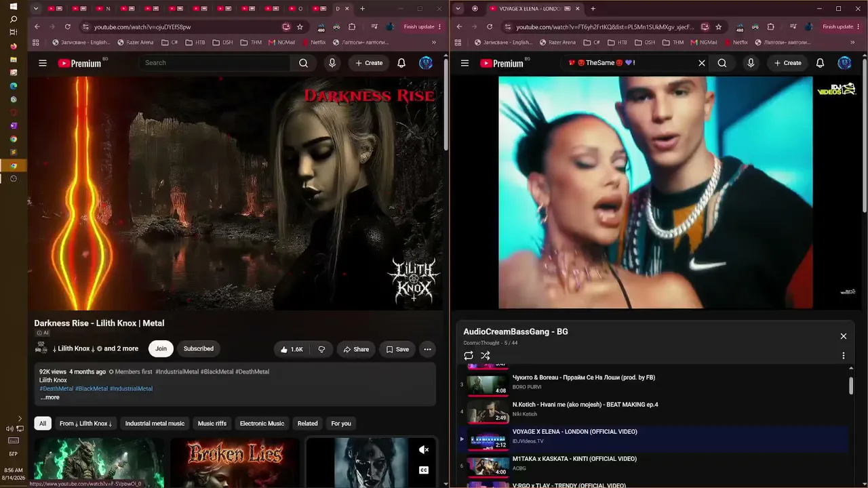
Task: Start voice search in the VOYAGE X ELENA window
Action: tap(751, 63)
